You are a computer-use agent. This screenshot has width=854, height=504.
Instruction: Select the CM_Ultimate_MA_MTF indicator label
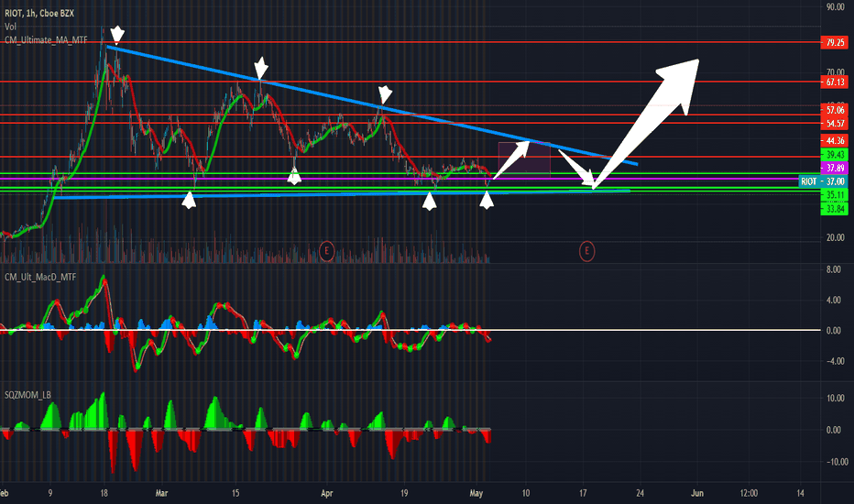[47, 40]
